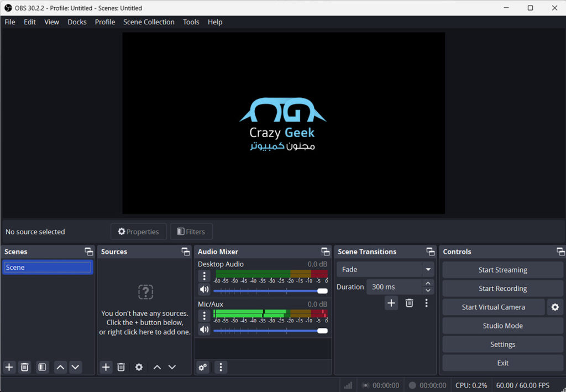566x392 pixels.
Task: Delete the selected scene with the trash icon
Action: point(24,367)
